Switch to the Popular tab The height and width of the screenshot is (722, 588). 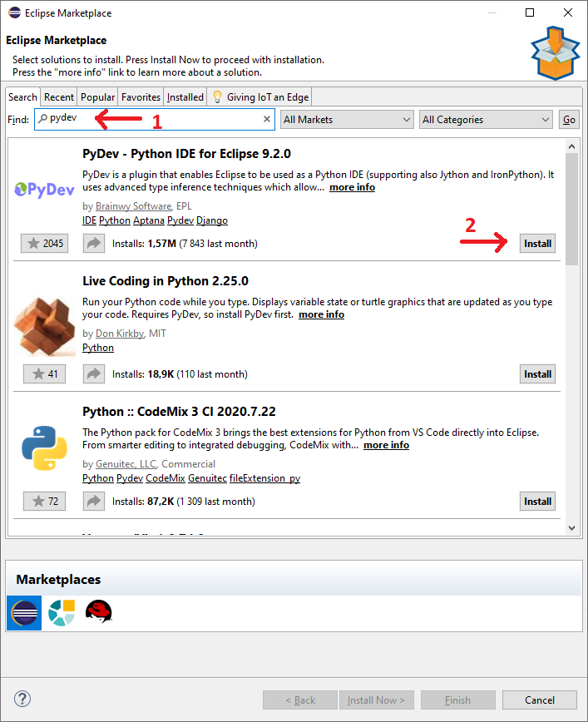click(x=98, y=97)
